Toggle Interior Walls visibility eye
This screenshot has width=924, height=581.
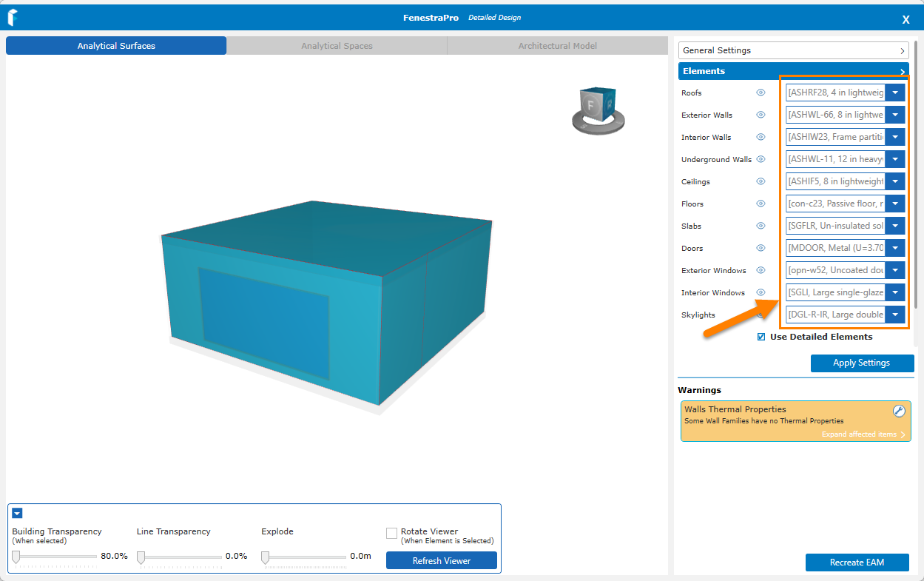761,138
